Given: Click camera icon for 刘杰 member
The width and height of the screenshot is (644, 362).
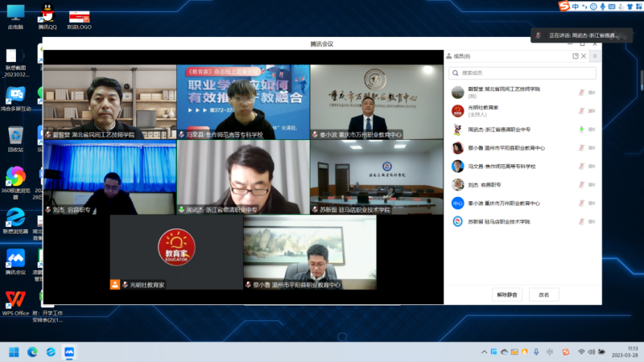Looking at the screenshot, I should [592, 185].
